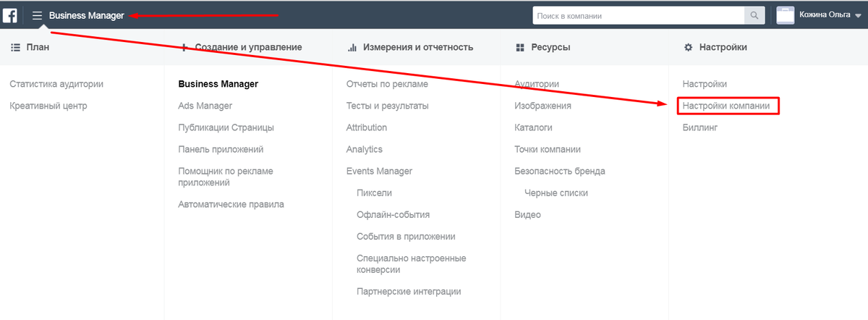Click the profile avatar thumbnail
The image size is (868, 320).
click(x=786, y=15)
